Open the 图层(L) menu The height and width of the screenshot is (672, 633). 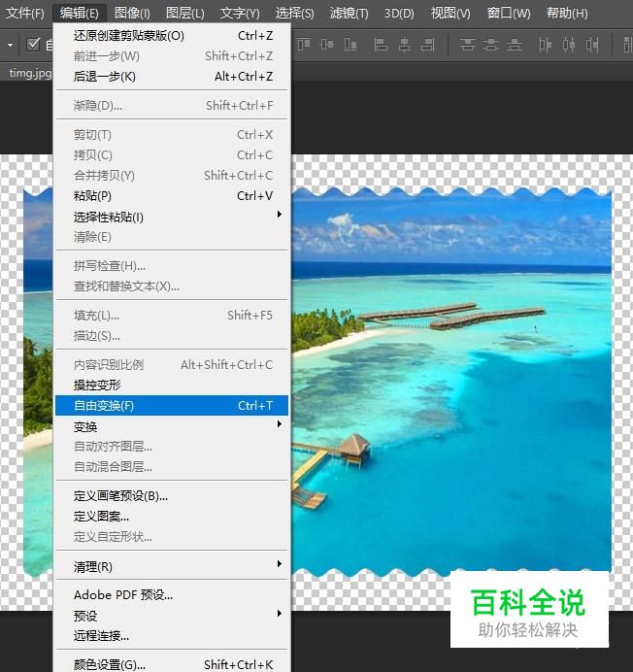(184, 14)
